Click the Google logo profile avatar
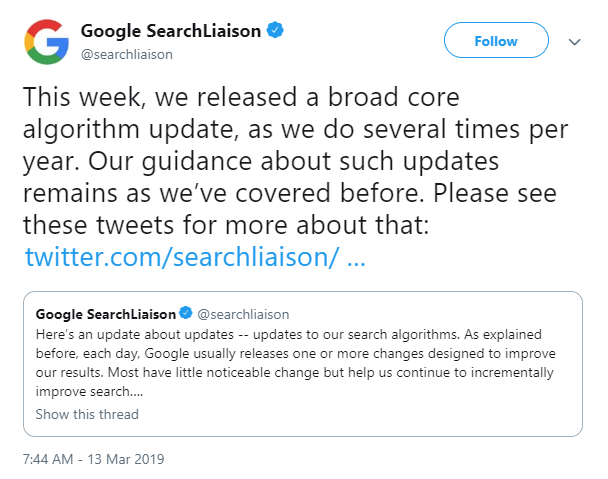The height and width of the screenshot is (479, 608). (x=46, y=42)
